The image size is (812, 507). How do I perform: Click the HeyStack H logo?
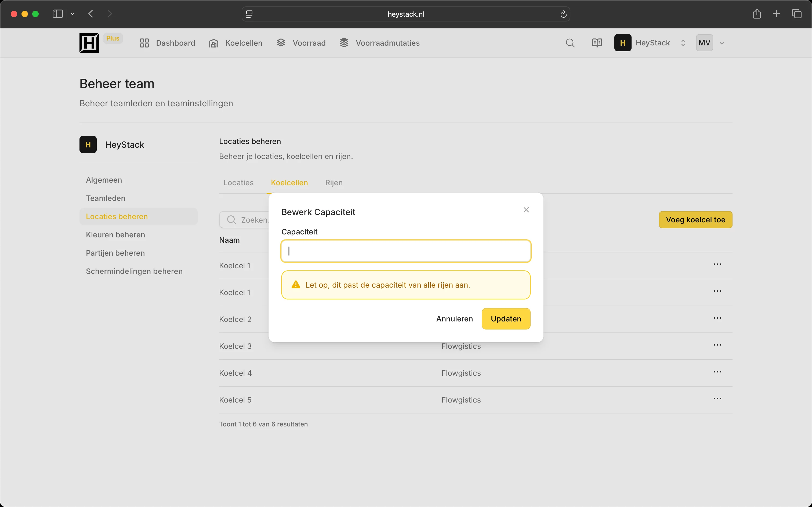89,43
